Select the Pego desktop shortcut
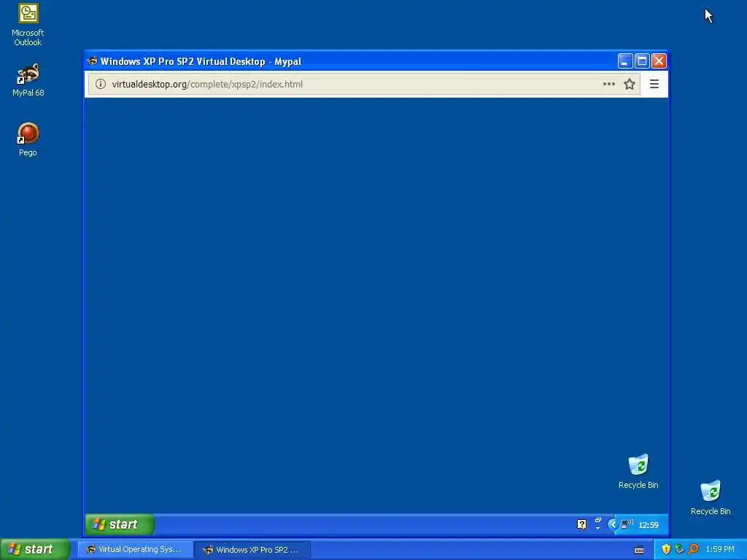Image resolution: width=747 pixels, height=560 pixels. [28, 139]
